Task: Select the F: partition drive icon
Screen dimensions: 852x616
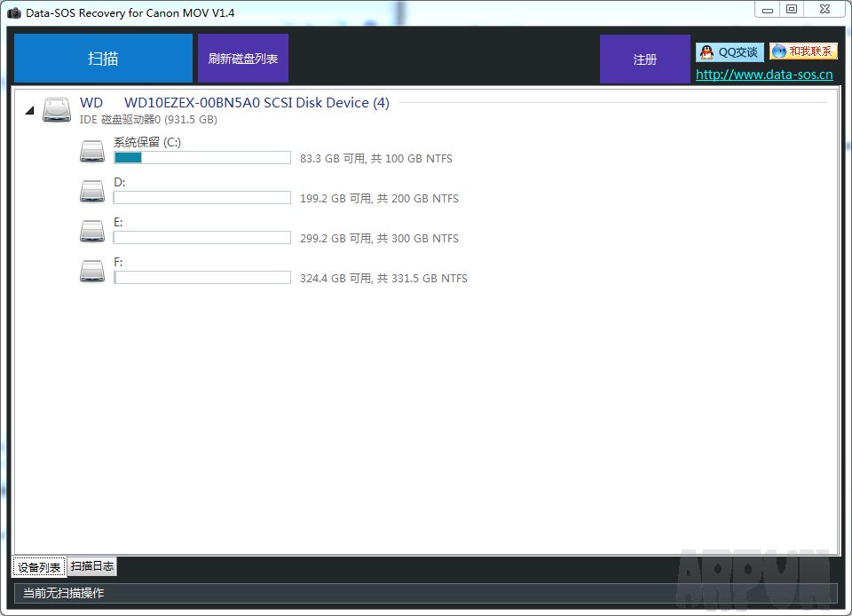Action: click(92, 271)
